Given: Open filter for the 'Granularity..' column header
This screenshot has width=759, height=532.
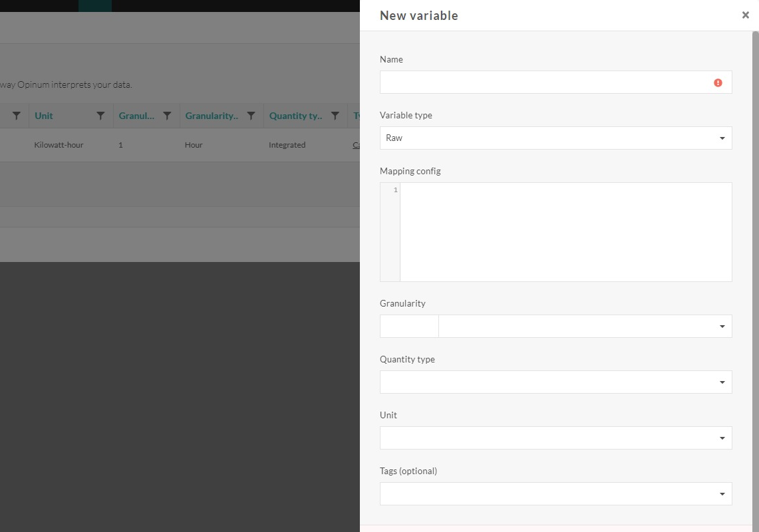Looking at the screenshot, I should 251,116.
